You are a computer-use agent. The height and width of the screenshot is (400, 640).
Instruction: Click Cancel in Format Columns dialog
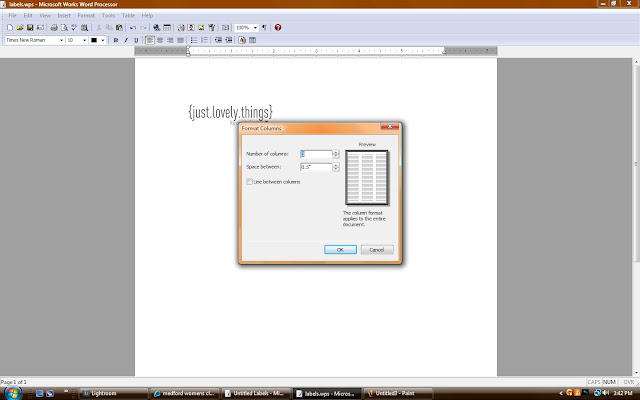click(377, 249)
